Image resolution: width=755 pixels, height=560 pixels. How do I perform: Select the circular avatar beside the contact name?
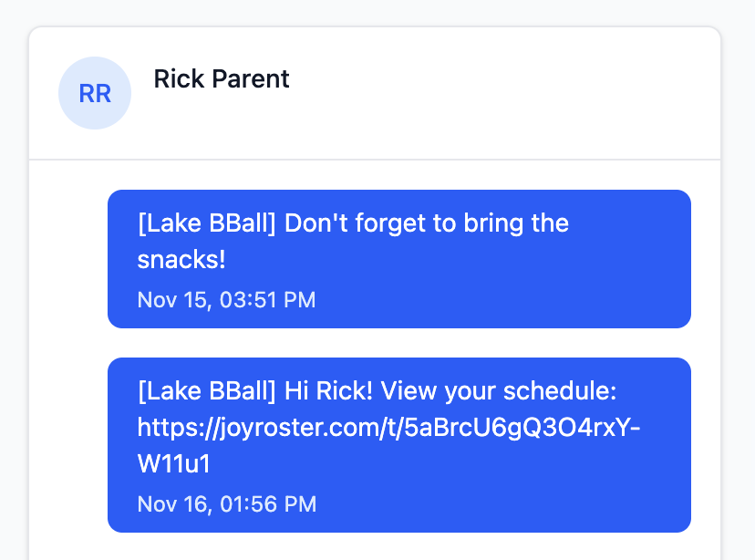[94, 92]
